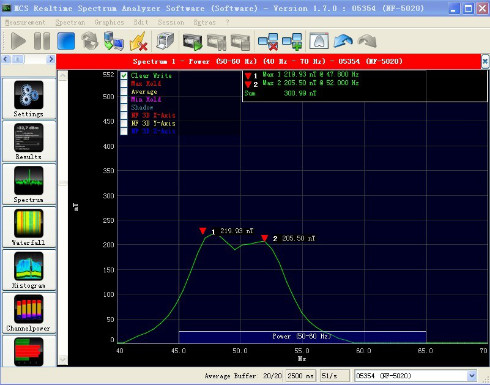Click the Max 1 readout line in marker panel
Screen dimensions: 490x385
[310, 75]
